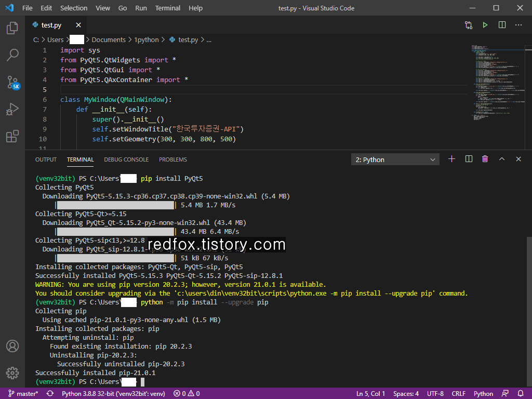
Task: Close the terminal panel
Action: tap(518, 159)
